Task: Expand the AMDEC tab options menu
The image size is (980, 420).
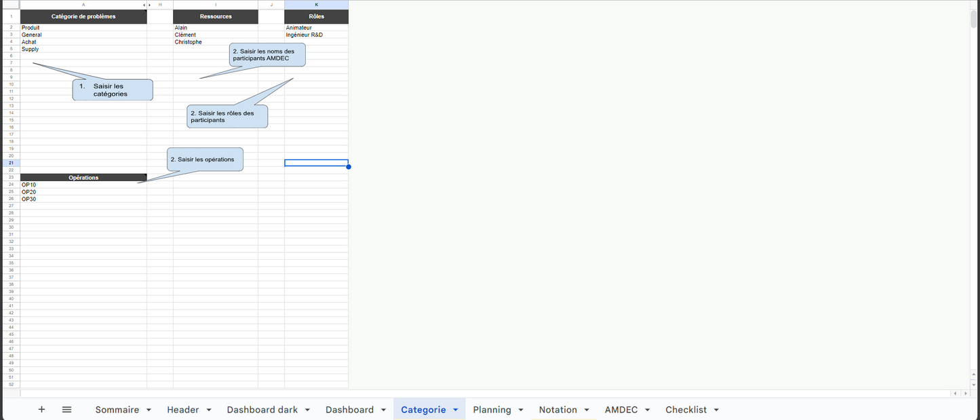Action: coord(648,410)
